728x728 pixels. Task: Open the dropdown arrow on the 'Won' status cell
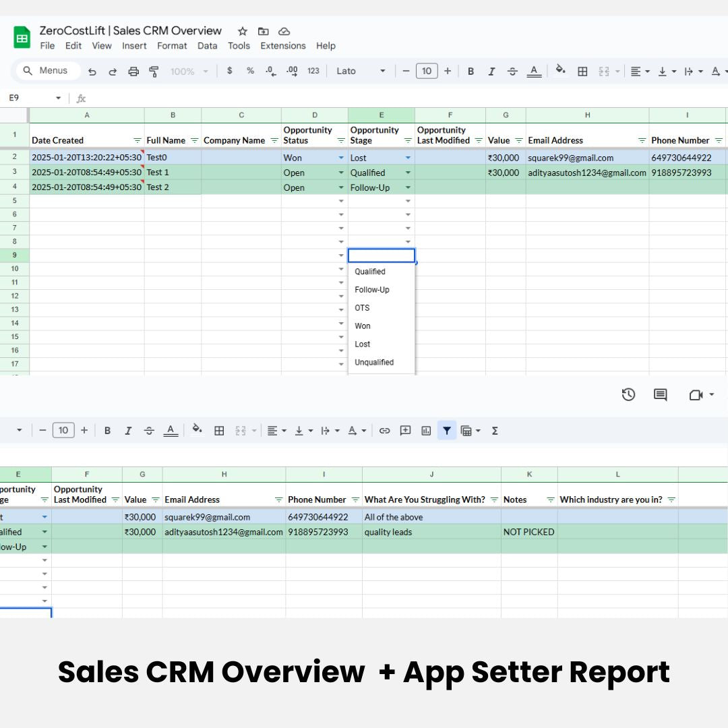341,158
